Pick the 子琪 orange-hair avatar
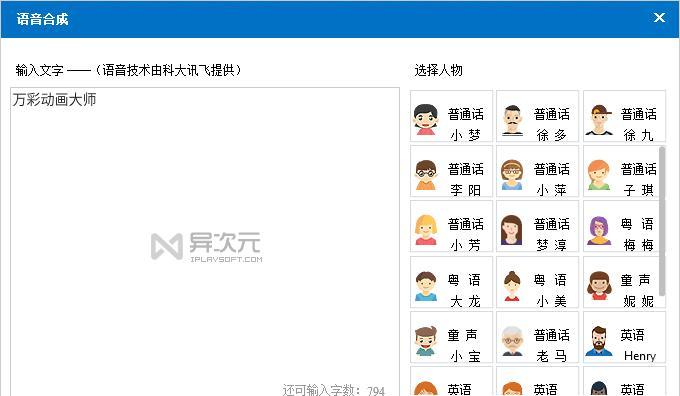The height and width of the screenshot is (396, 680). 599,175
